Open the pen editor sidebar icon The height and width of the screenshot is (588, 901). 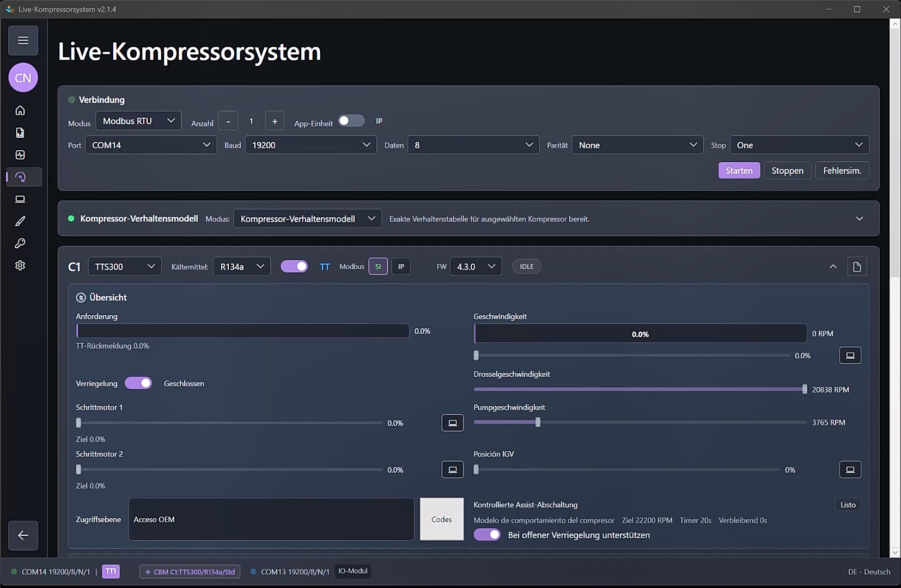click(20, 221)
